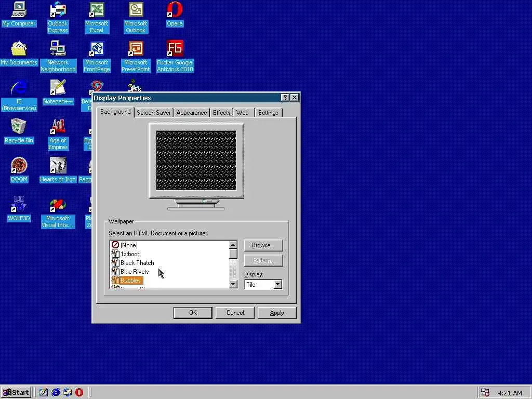The image size is (532, 399).
Task: Switch to the Settings tab
Action: click(x=268, y=113)
